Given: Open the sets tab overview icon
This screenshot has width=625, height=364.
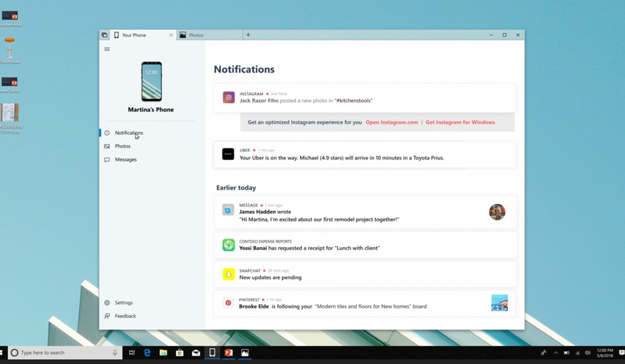Looking at the screenshot, I should click(x=104, y=35).
